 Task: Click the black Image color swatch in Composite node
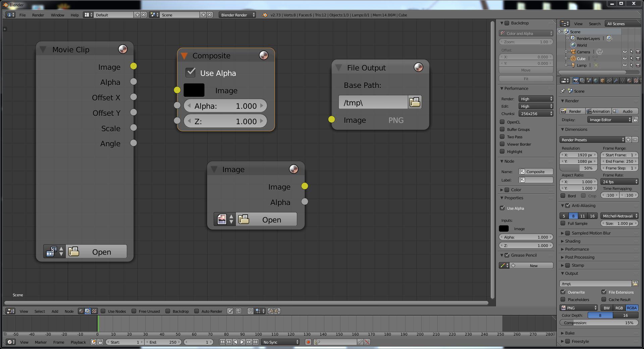pos(194,90)
